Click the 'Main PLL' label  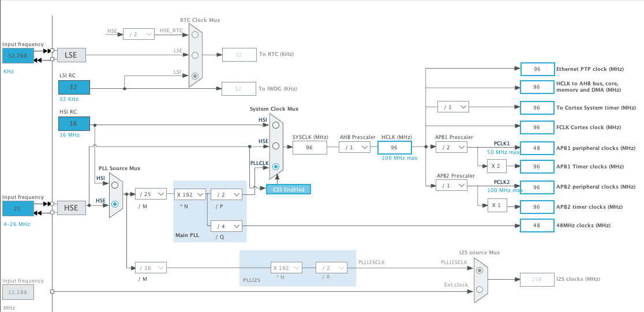pos(188,236)
